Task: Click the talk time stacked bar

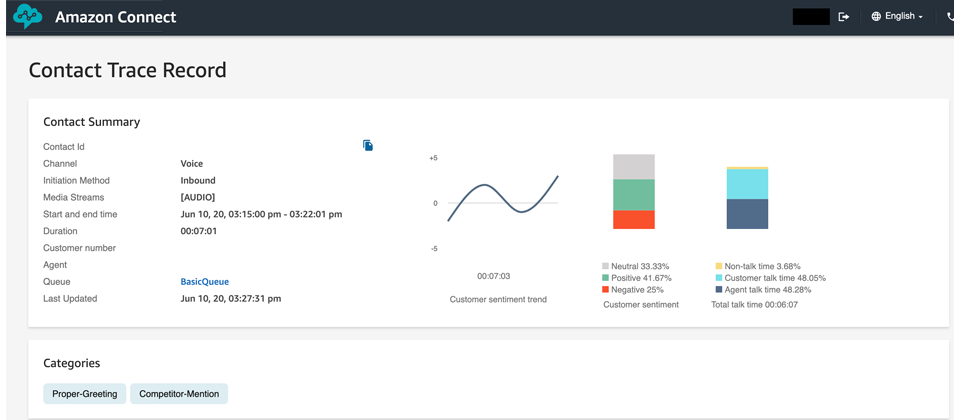Action: point(747,198)
